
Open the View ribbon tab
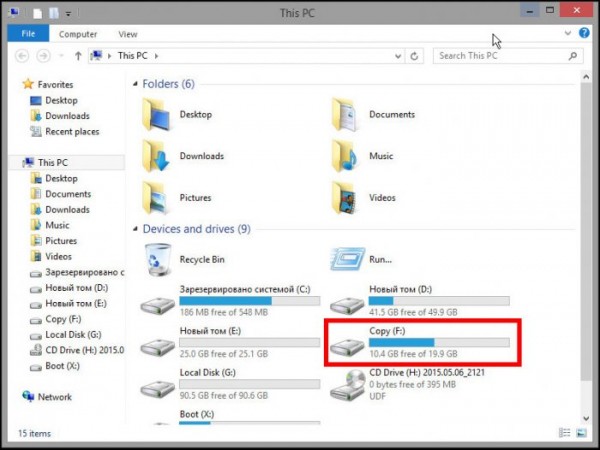point(127,34)
